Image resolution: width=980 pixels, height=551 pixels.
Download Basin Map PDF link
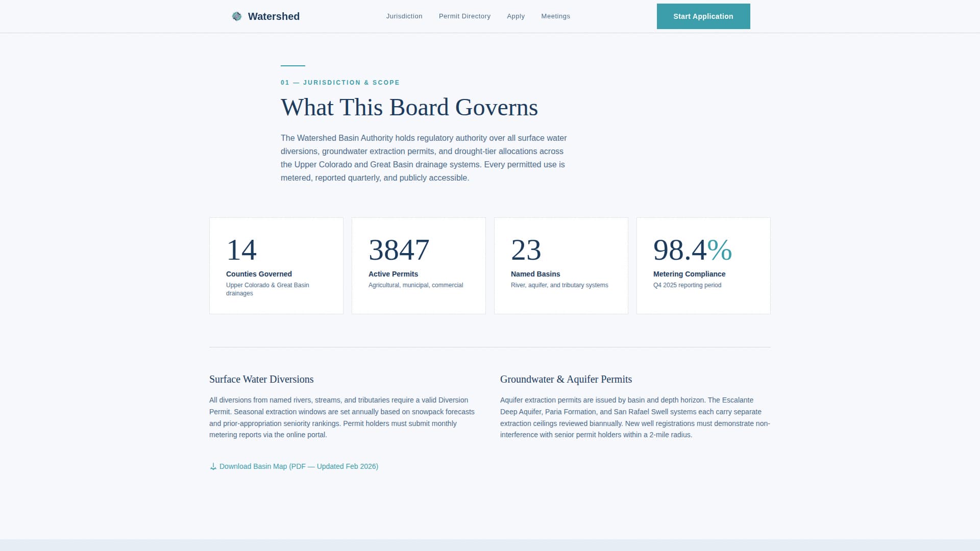294,466
